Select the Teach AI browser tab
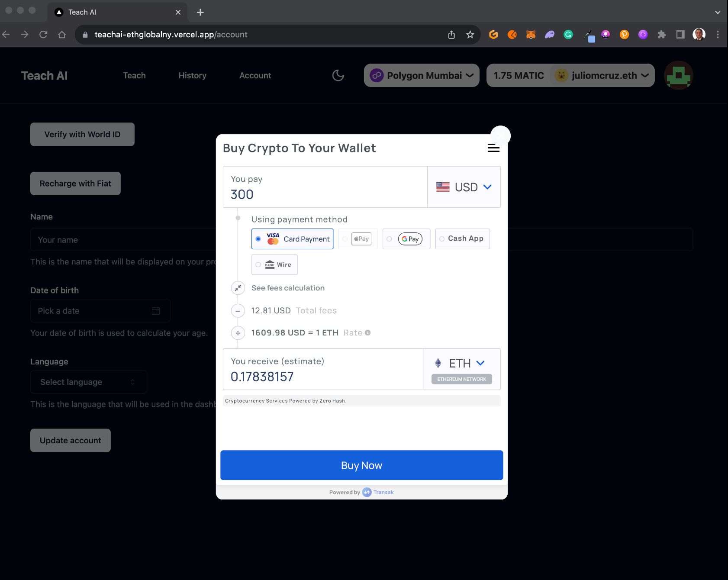The image size is (728, 580). 117,12
